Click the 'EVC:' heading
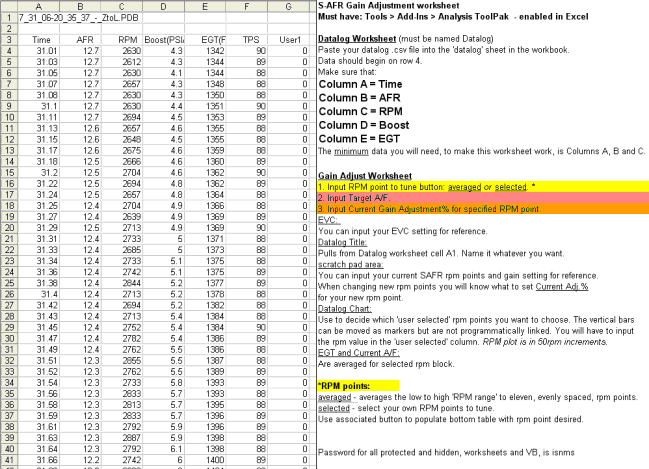649x469 pixels. pyautogui.click(x=329, y=220)
